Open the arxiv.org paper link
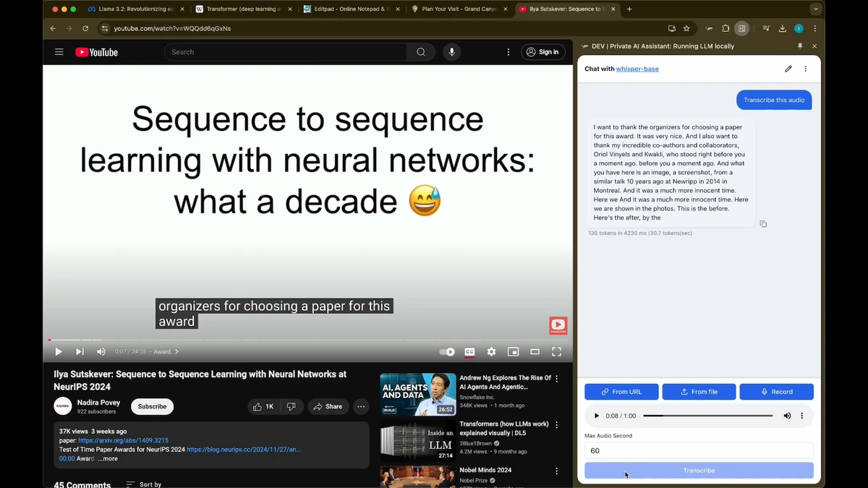 click(123, 440)
